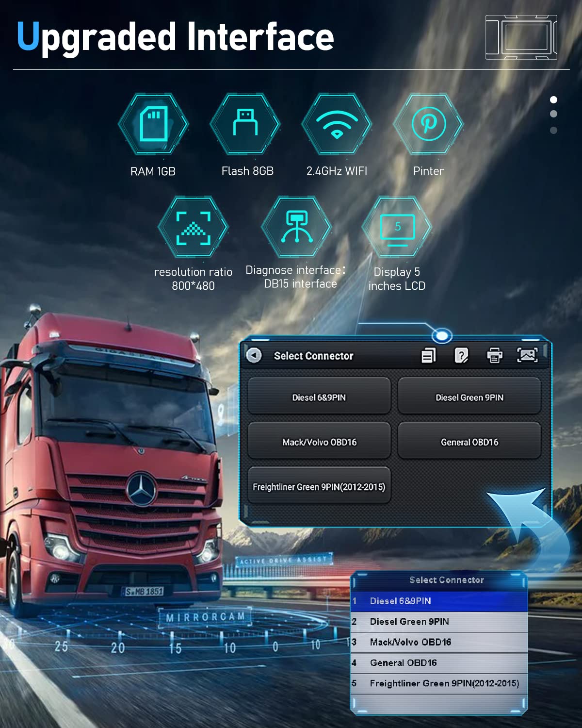Select the Mack/Volvo OBD16 connector button
The width and height of the screenshot is (582, 728).
click(x=319, y=442)
